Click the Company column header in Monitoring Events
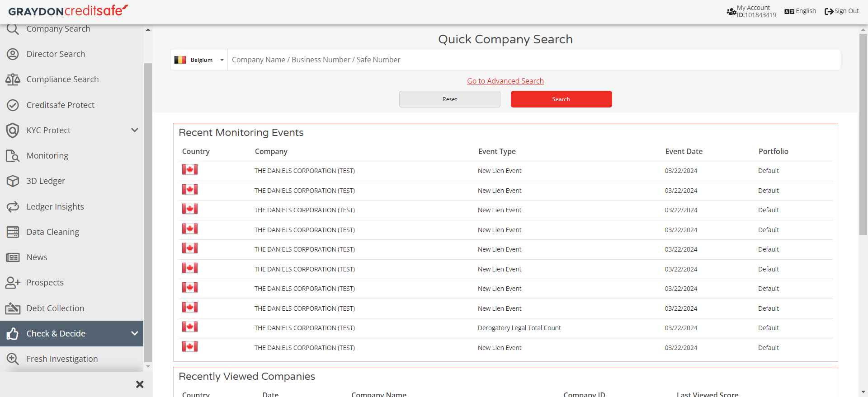868x397 pixels. [x=271, y=151]
